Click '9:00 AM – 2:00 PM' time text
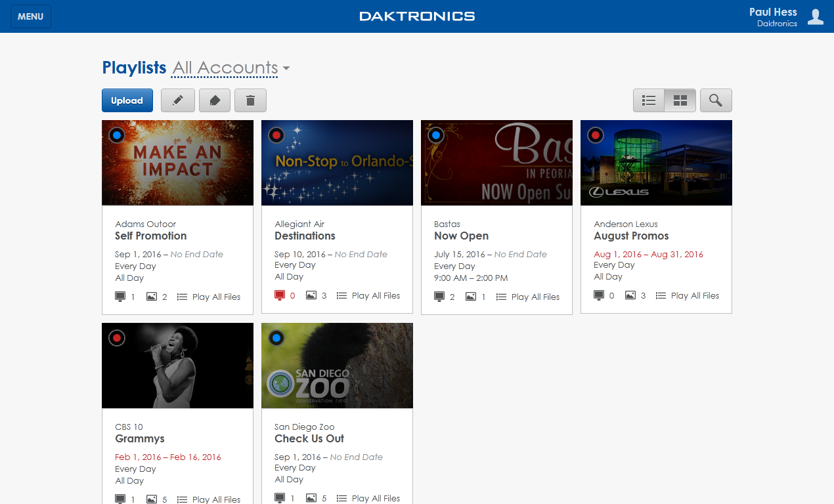Viewport: 834px width, 504px height. coord(471,278)
